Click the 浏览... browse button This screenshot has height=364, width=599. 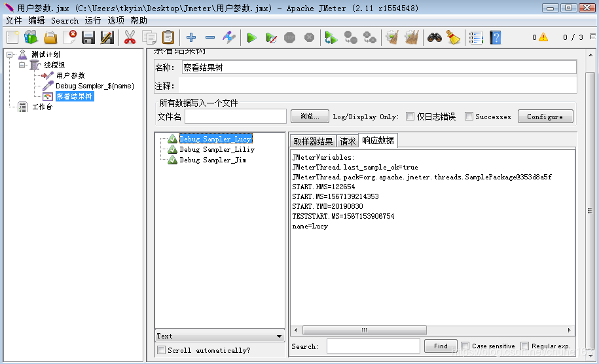[310, 117]
